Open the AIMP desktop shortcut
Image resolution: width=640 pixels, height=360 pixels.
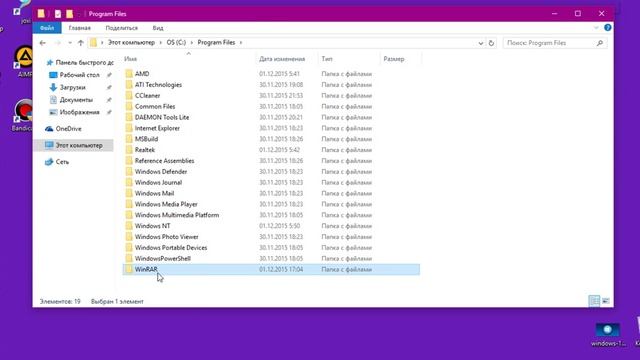[x=24, y=61]
